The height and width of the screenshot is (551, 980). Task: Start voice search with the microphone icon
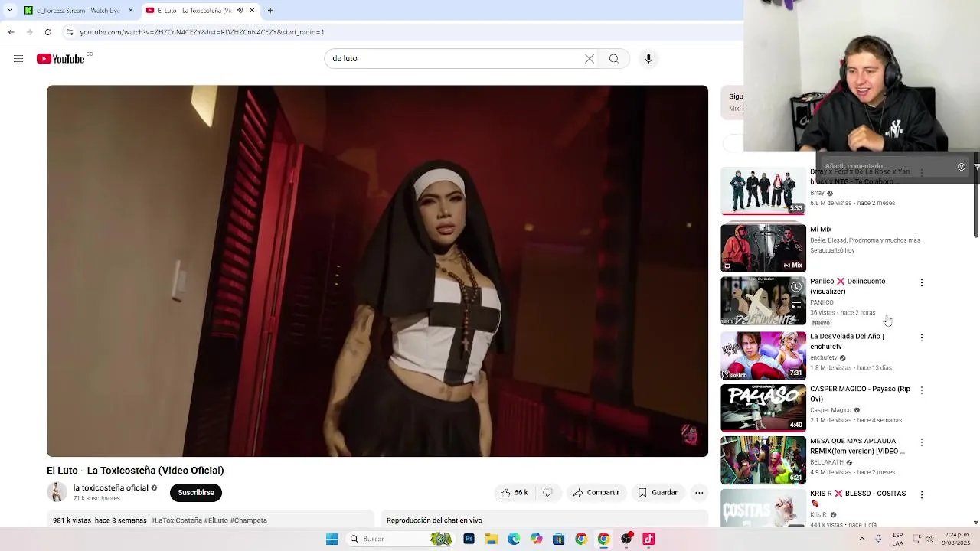tap(648, 59)
